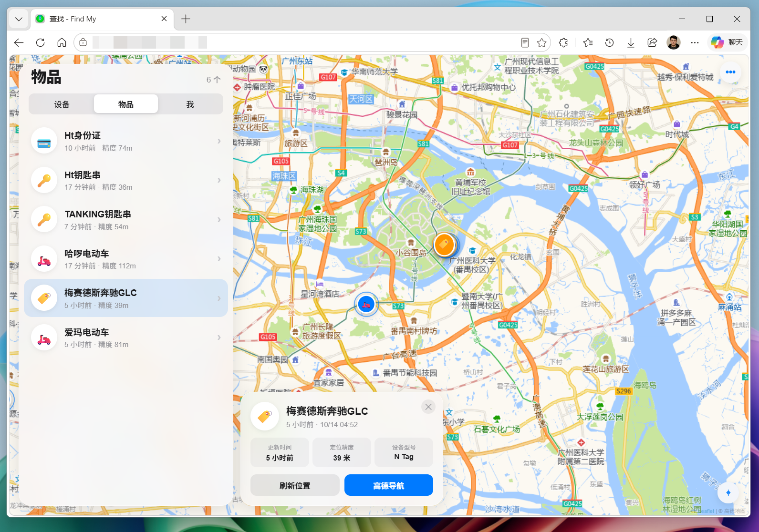The height and width of the screenshot is (532, 759).
Task: Select the TANKING钥匙串 list item
Action: point(126,220)
